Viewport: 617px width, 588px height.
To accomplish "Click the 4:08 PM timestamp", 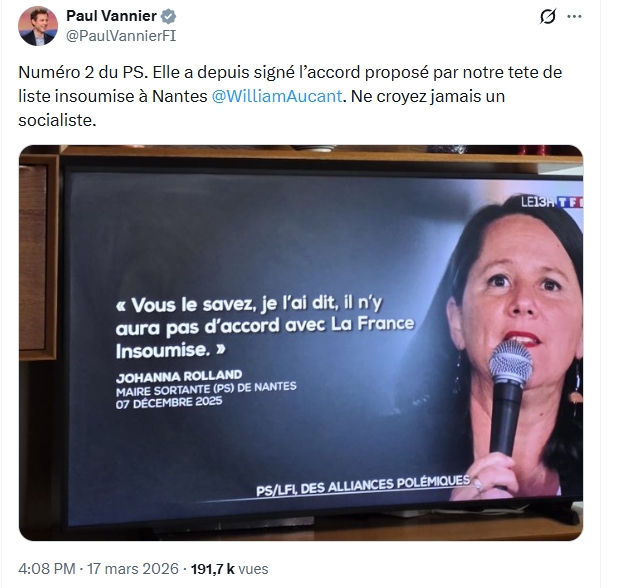I will tap(47, 569).
